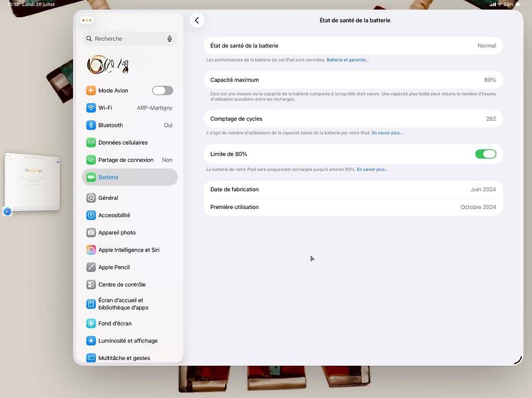Click the Comptage de cycles 282 value
The image size is (532, 398).
(x=491, y=119)
